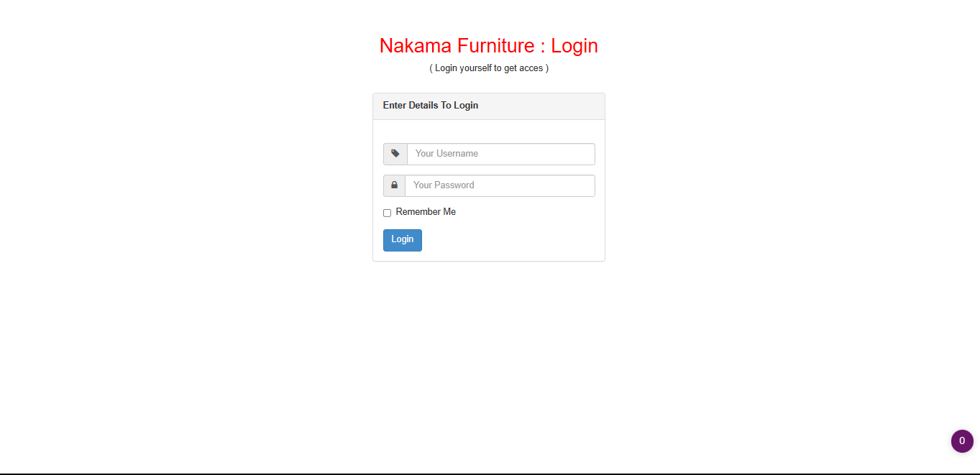Screen dimensions: 980x475
Task: Click the padlock icon beside password field
Action: pos(394,185)
